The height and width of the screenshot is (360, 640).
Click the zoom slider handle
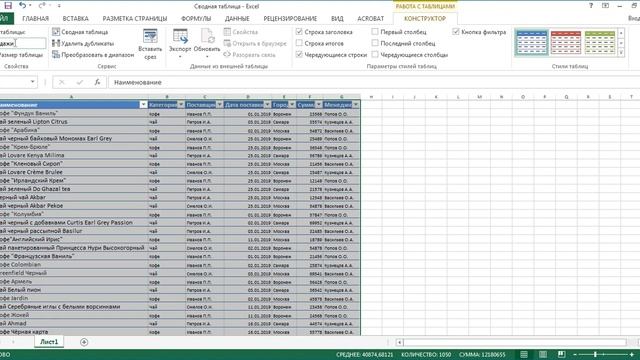coord(596,354)
